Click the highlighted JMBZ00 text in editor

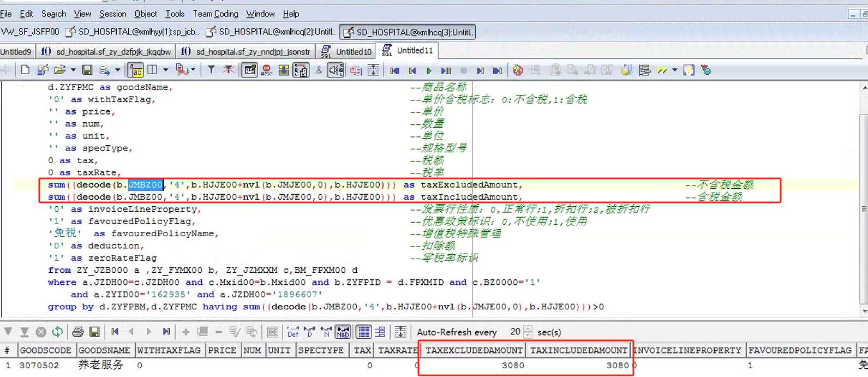pyautogui.click(x=146, y=185)
